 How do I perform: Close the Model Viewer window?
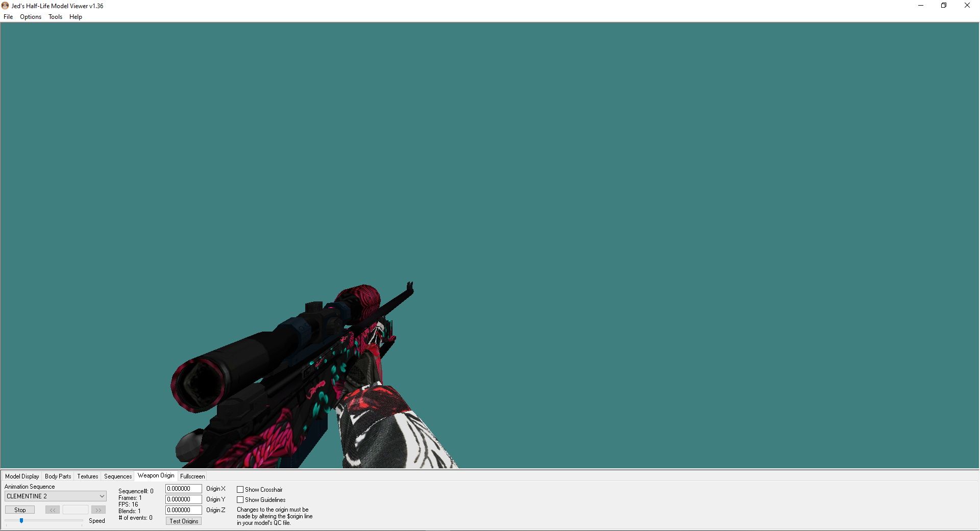coord(967,6)
